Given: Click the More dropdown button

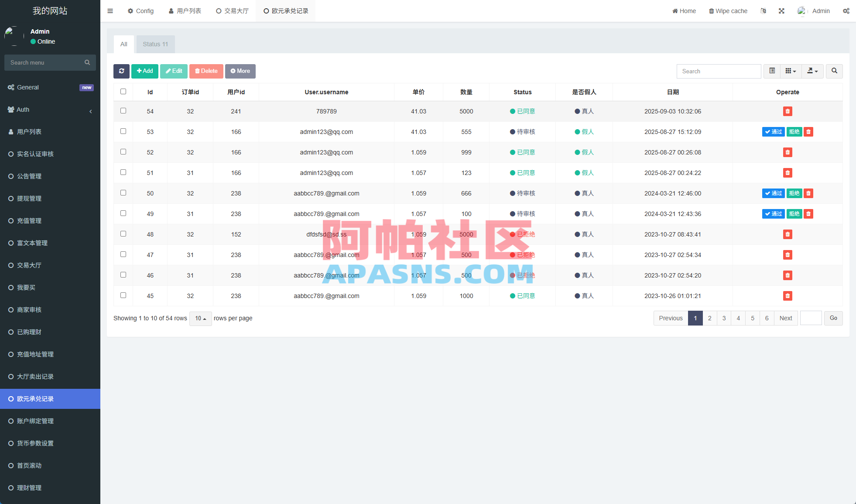Looking at the screenshot, I should click(240, 71).
